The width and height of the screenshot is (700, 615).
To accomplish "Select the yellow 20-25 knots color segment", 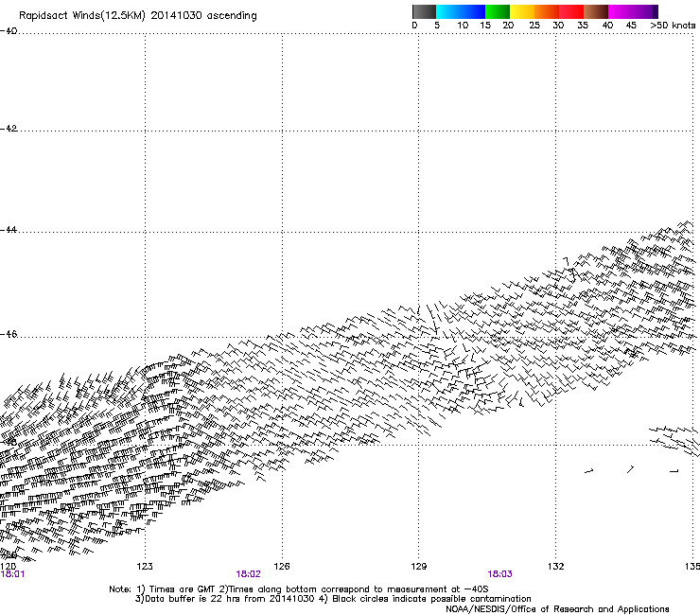I will (x=522, y=11).
